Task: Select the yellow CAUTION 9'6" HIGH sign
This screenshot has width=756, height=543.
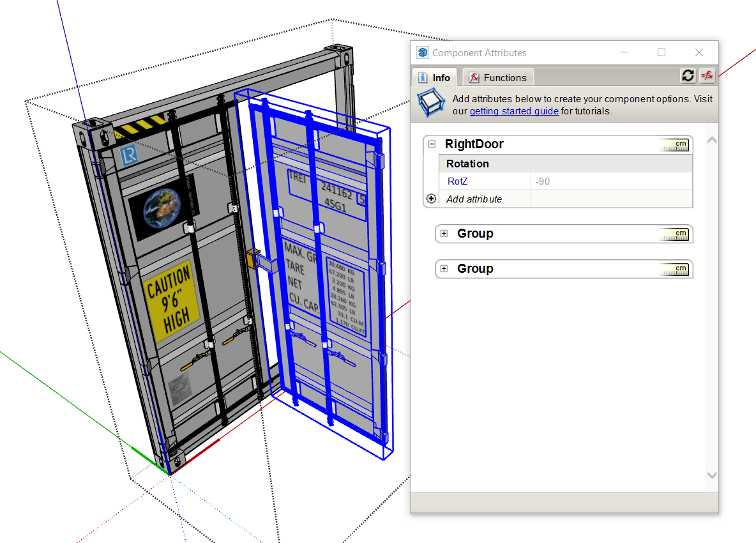Action: [170, 299]
